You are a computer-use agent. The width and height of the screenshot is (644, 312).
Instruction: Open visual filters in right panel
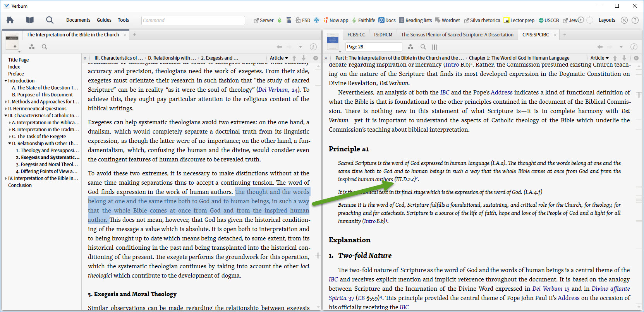coord(410,47)
